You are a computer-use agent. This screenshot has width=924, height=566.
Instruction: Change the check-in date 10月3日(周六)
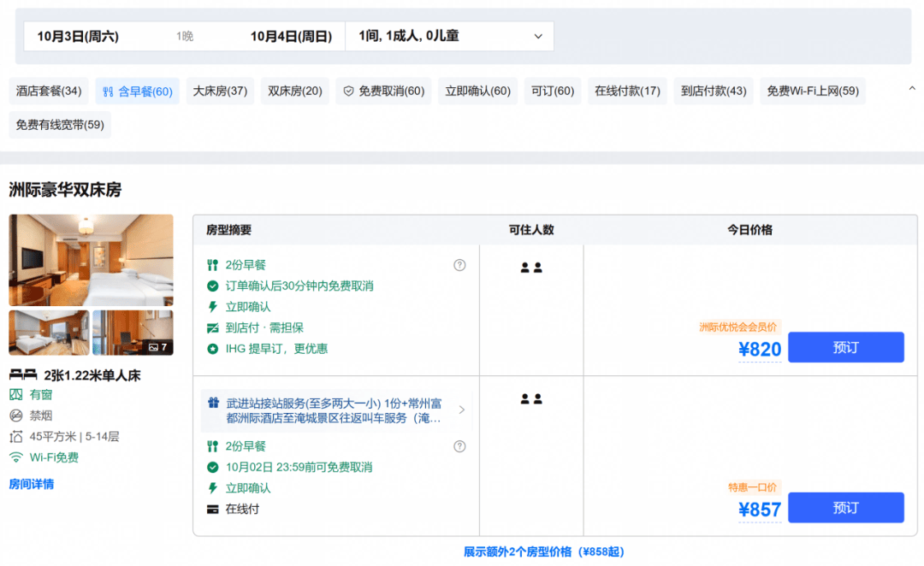click(78, 37)
